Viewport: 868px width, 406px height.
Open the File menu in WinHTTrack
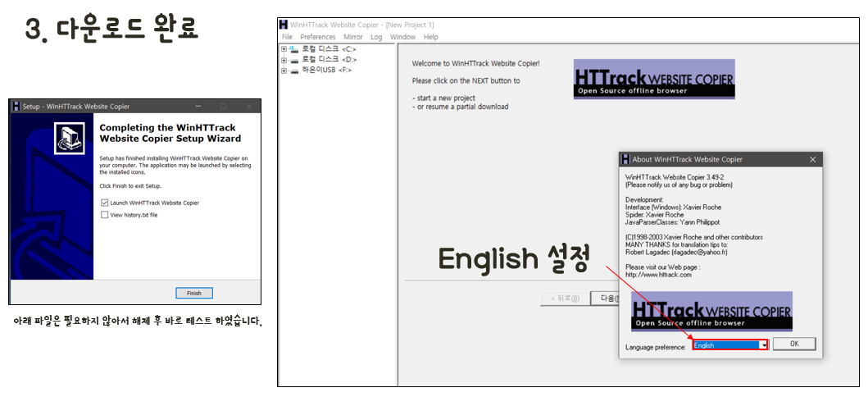point(287,37)
